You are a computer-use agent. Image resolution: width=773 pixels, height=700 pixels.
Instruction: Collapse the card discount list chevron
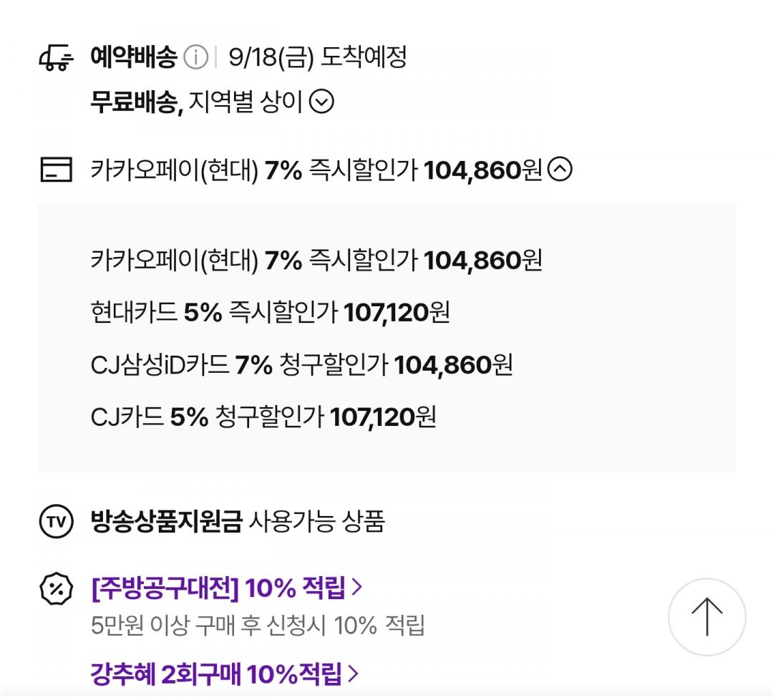560,169
